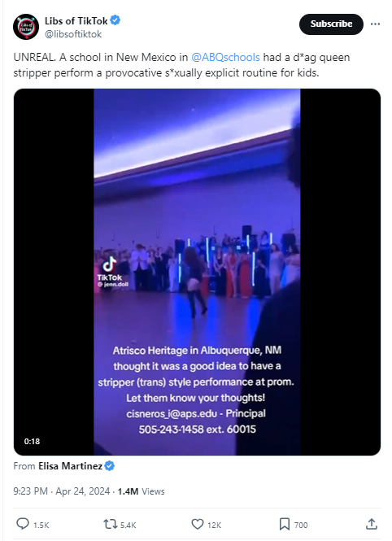Open the three-dot more options menu
This screenshot has width=392, height=541.
[x=375, y=24]
